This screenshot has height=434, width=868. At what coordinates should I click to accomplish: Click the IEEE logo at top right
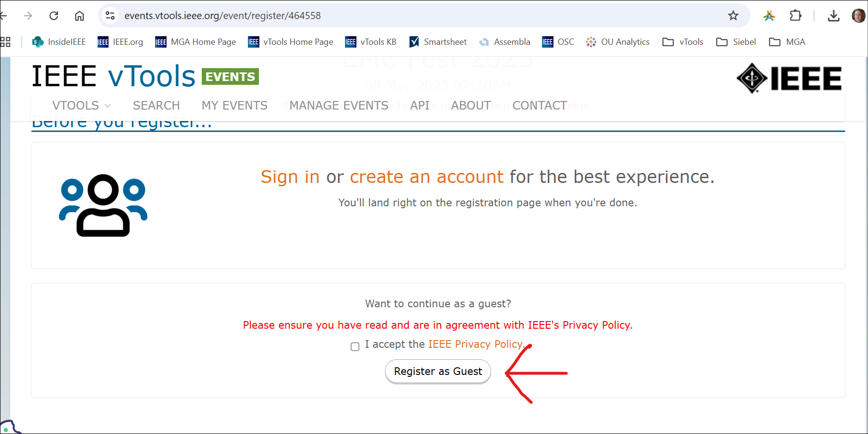click(x=789, y=78)
